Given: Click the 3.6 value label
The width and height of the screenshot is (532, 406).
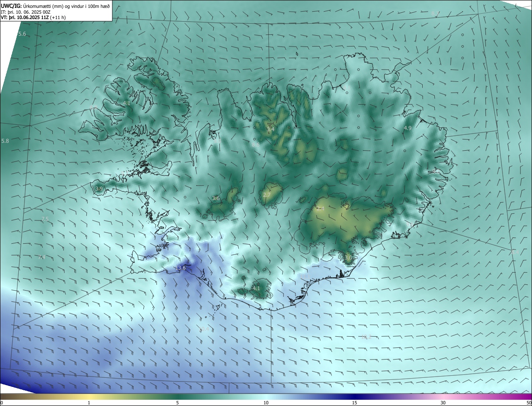Looking at the screenshot, I should 216,198.
